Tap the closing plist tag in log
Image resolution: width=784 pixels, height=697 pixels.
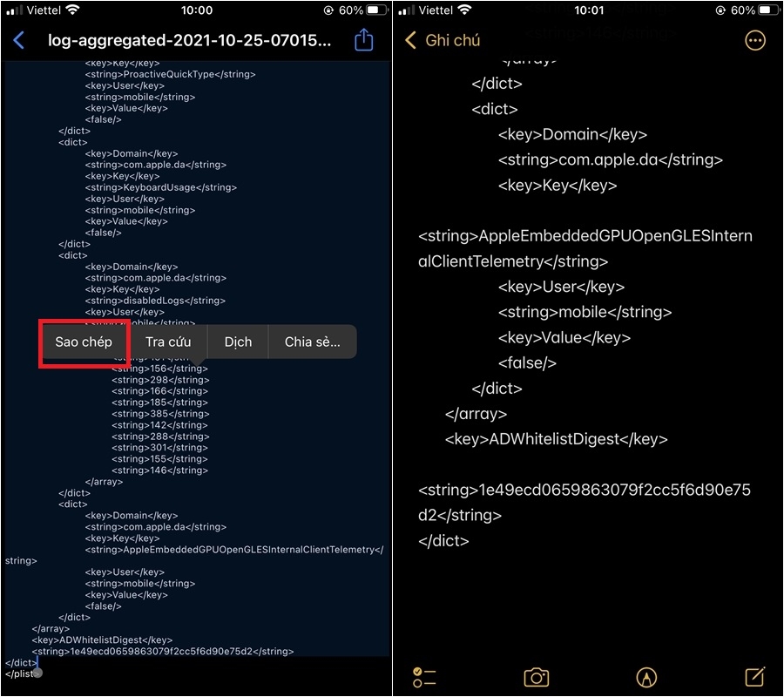point(20,674)
